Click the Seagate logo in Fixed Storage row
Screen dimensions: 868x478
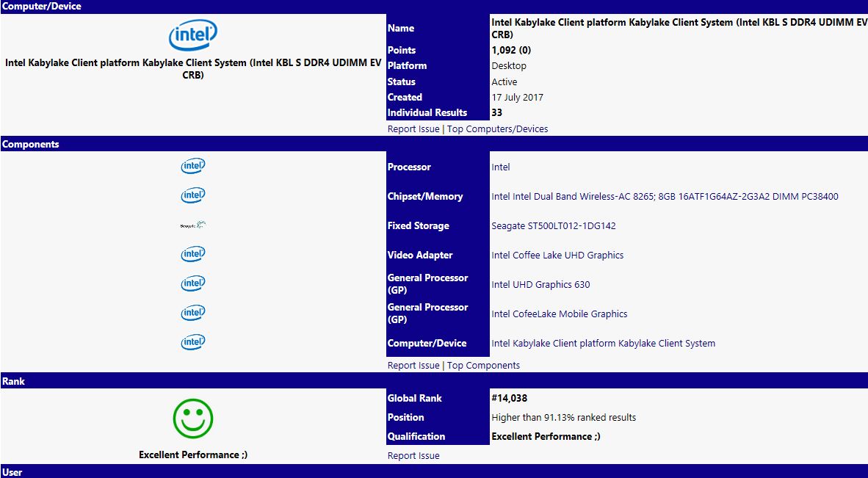point(192,225)
